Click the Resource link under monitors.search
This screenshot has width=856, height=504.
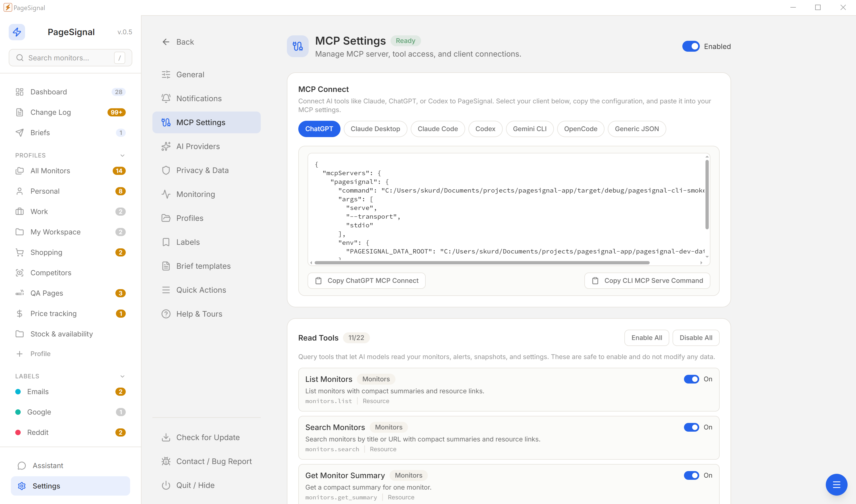tap(383, 449)
